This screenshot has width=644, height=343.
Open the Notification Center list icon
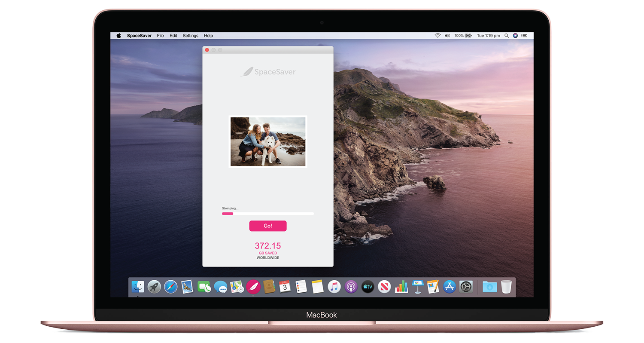524,36
